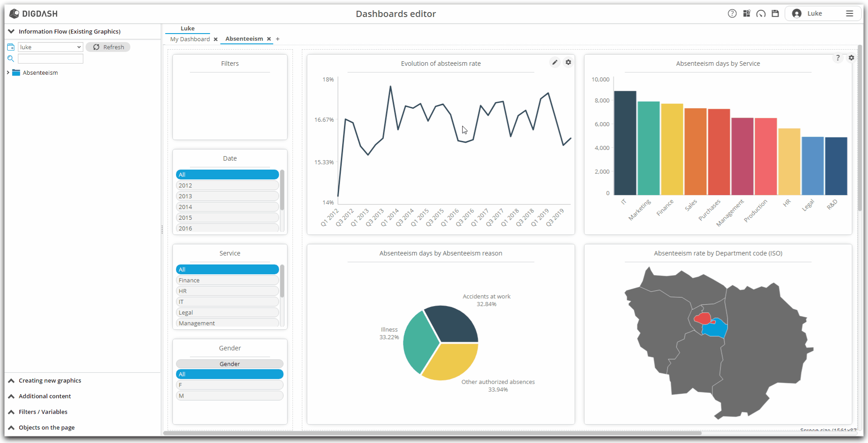Open the help icon in the top bar
The width and height of the screenshot is (868, 443).
click(732, 13)
